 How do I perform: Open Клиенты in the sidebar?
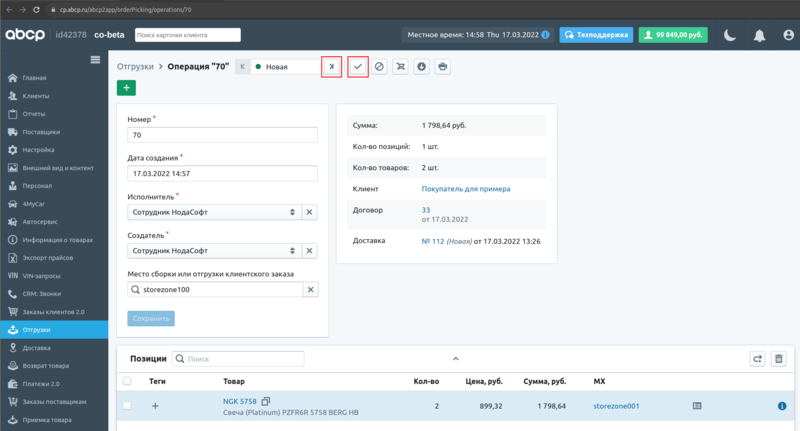[36, 96]
